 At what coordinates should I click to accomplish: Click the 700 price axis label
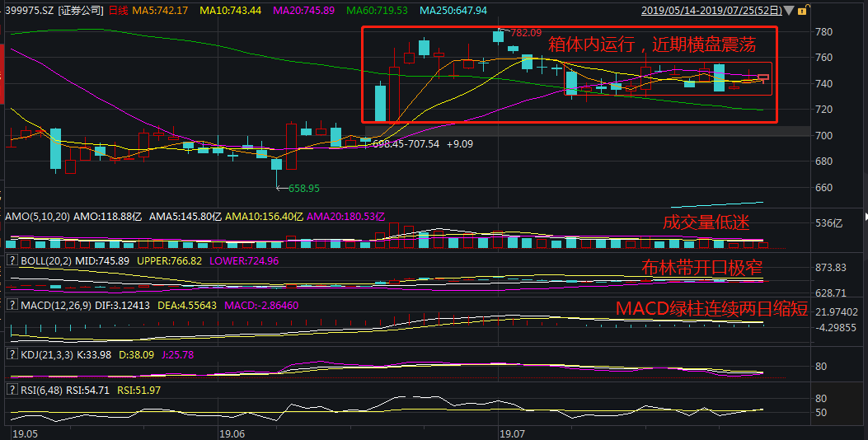pos(823,136)
